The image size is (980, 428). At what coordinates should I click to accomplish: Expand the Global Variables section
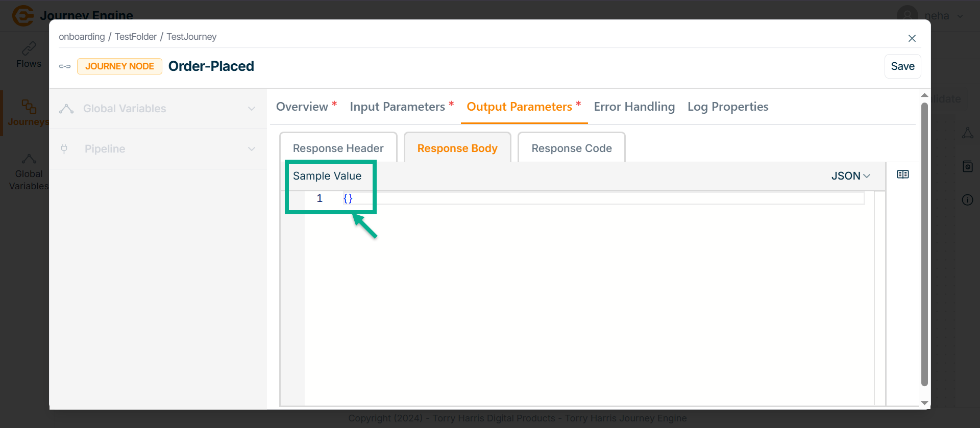coord(251,109)
